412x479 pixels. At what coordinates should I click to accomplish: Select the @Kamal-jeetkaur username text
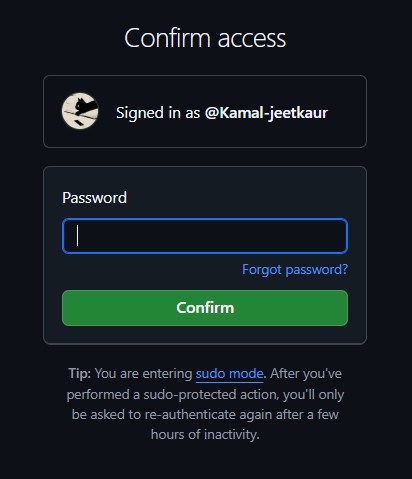click(266, 113)
